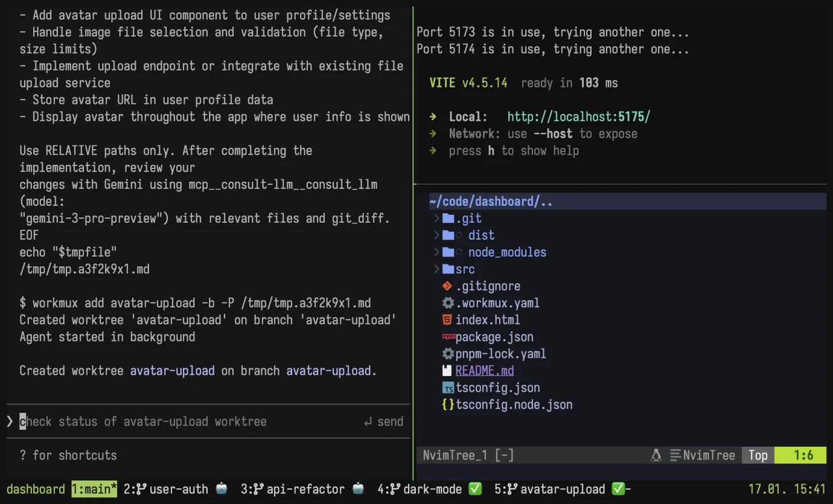
Task: Click the src folder icon
Action: (x=448, y=269)
